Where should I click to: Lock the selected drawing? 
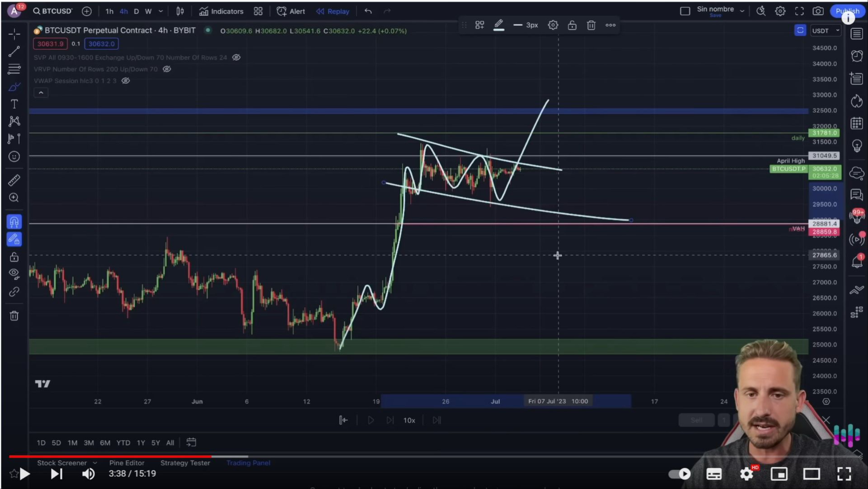(x=572, y=25)
